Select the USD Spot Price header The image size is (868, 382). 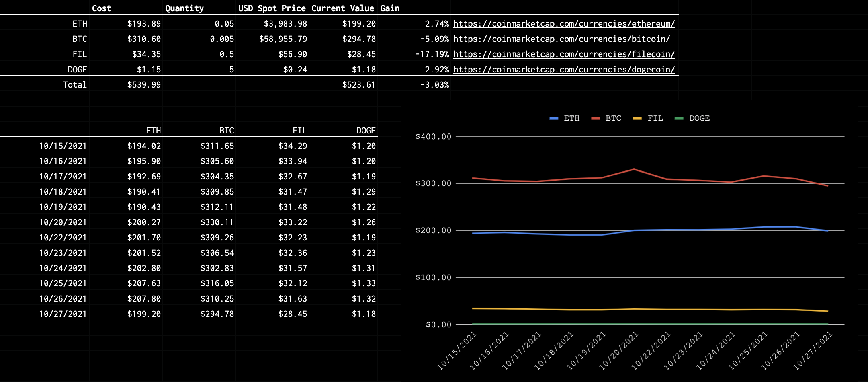click(x=272, y=8)
